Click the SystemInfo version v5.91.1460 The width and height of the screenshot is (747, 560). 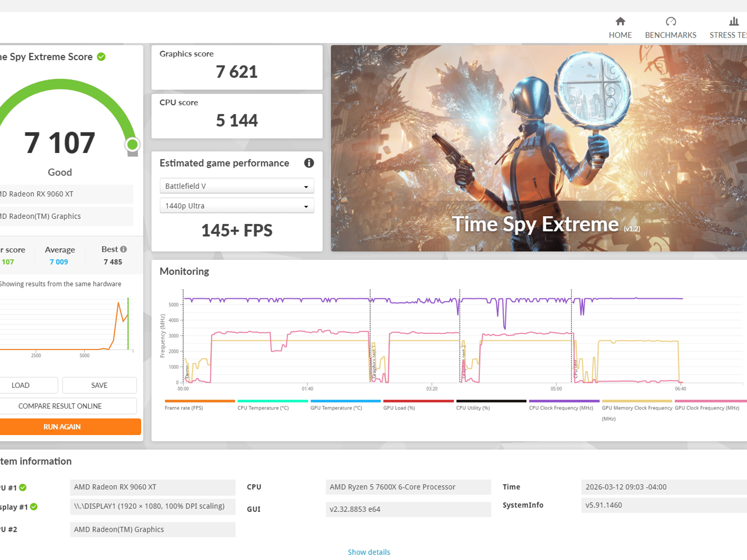pos(664,505)
